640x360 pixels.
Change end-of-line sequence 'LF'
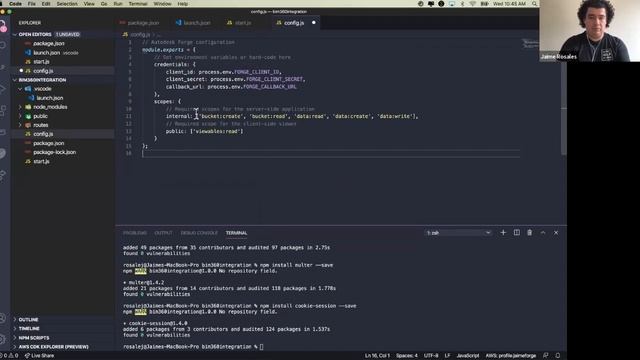tap(447, 356)
